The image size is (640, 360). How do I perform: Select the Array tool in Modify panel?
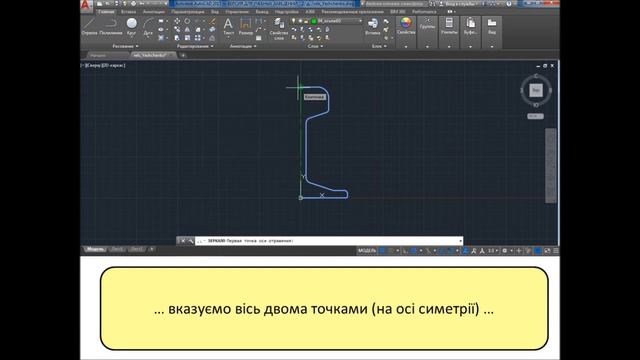tap(198, 38)
